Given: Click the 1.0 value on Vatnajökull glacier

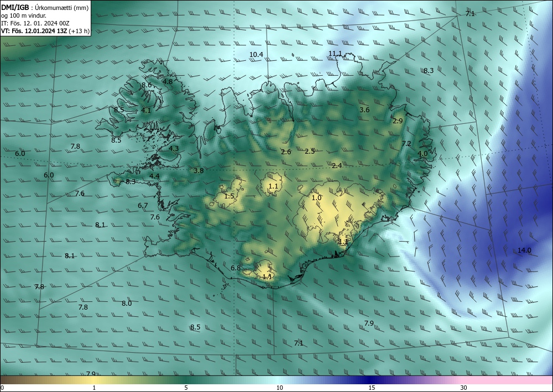Looking at the screenshot, I should point(316,198).
